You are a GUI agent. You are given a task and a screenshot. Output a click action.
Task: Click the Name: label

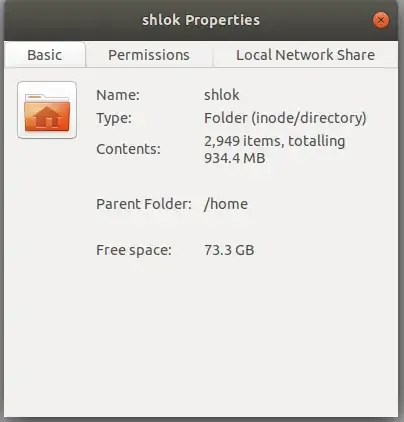(x=118, y=95)
